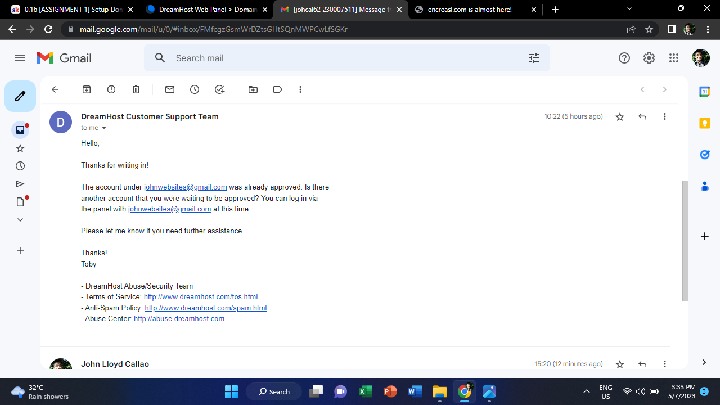Open the Google apps grid
This screenshot has width=720, height=405.
[674, 58]
